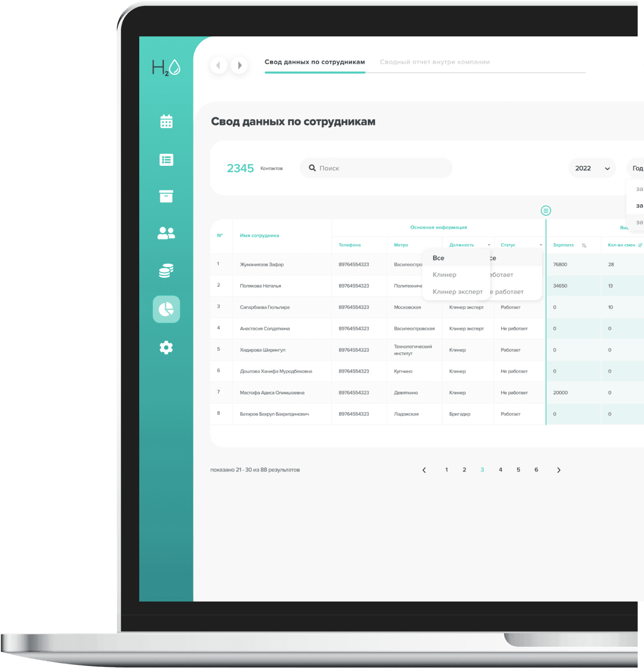The height and width of the screenshot is (668, 644).
Task: Click metro cell Ладожская
Action: tap(406, 414)
